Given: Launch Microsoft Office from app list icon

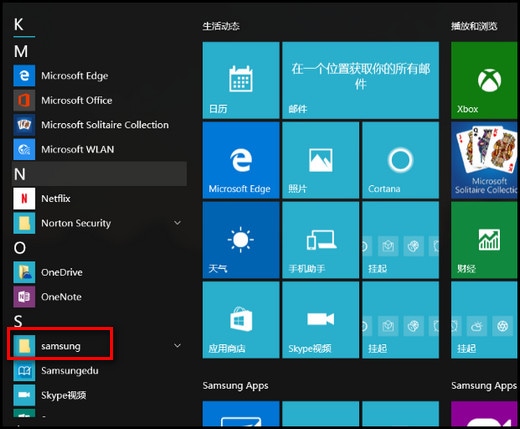Looking at the screenshot, I should click(x=24, y=100).
